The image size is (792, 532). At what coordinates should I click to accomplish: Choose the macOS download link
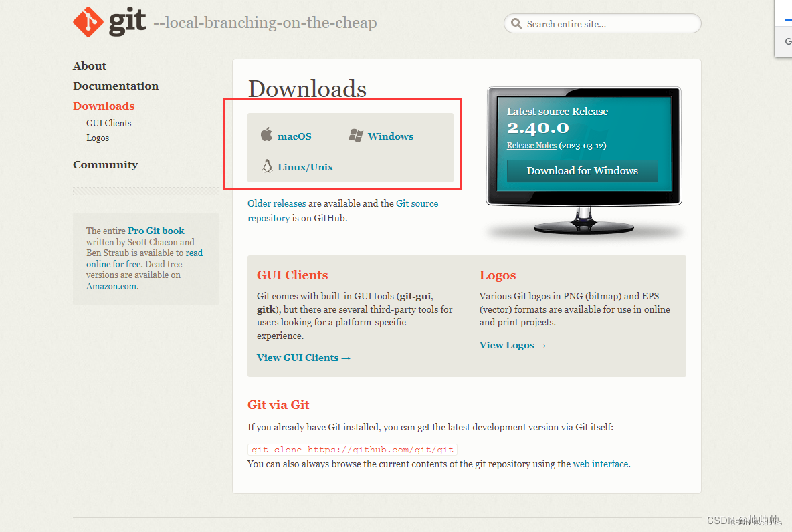pyautogui.click(x=294, y=136)
